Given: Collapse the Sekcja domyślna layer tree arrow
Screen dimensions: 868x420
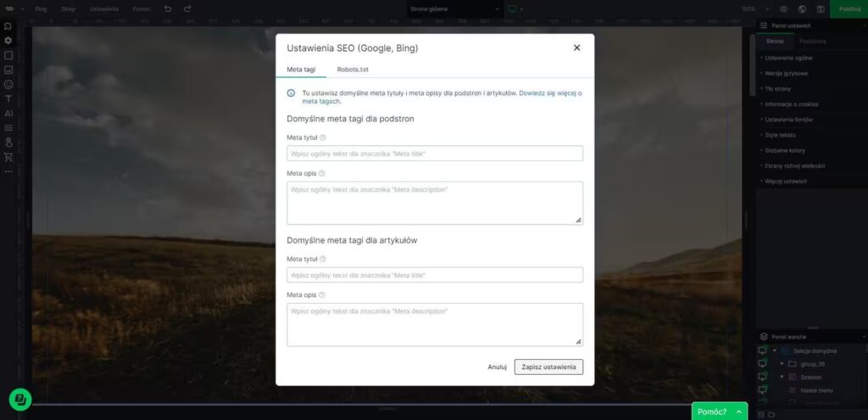Looking at the screenshot, I should click(775, 350).
